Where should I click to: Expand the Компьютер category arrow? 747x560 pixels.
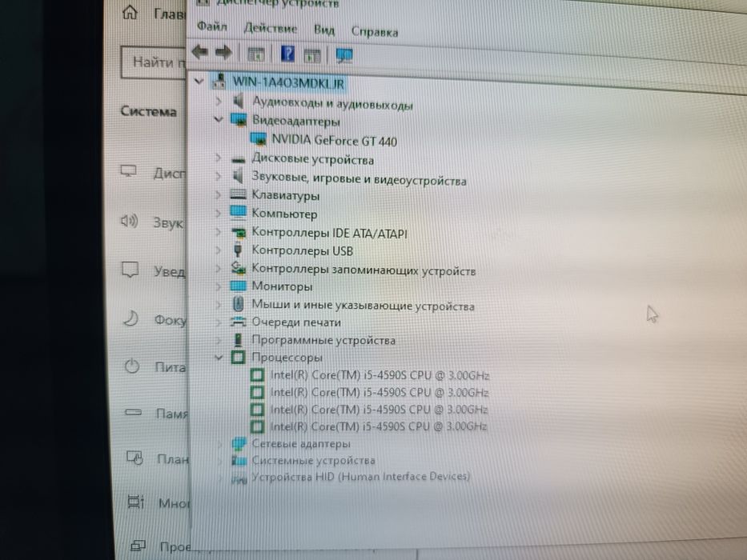(219, 213)
